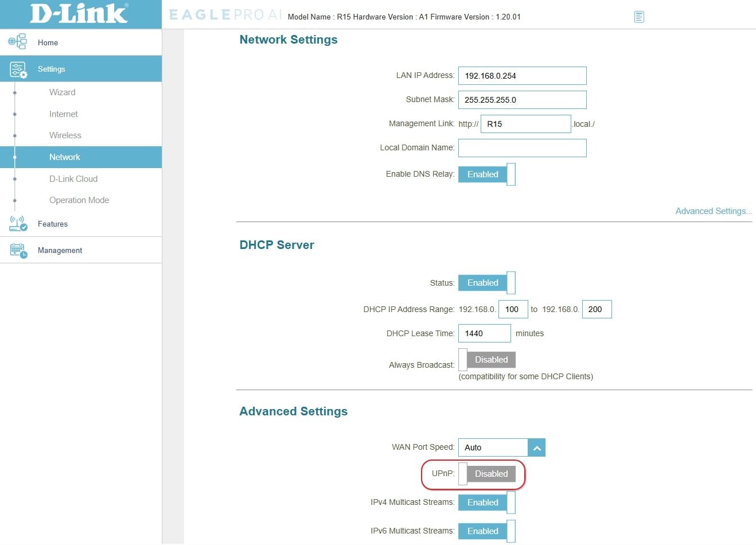Toggle IPv4 Multicast Streams switch
This screenshot has height=545, width=756.
click(487, 503)
